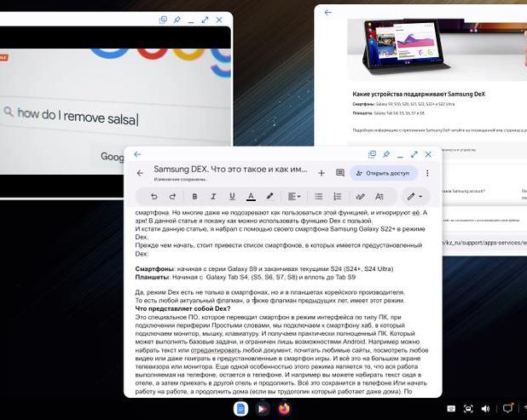527x420 pixels.
Task: Open the highlight color marker tool
Action: (269, 197)
